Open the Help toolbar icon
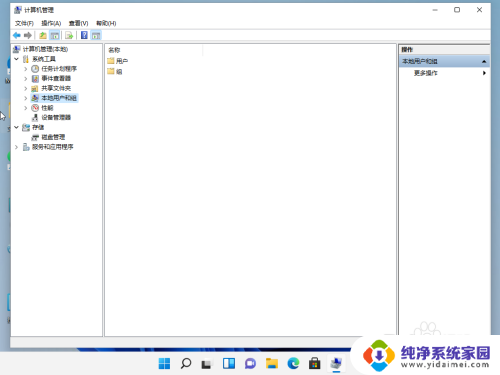 [x=84, y=35]
